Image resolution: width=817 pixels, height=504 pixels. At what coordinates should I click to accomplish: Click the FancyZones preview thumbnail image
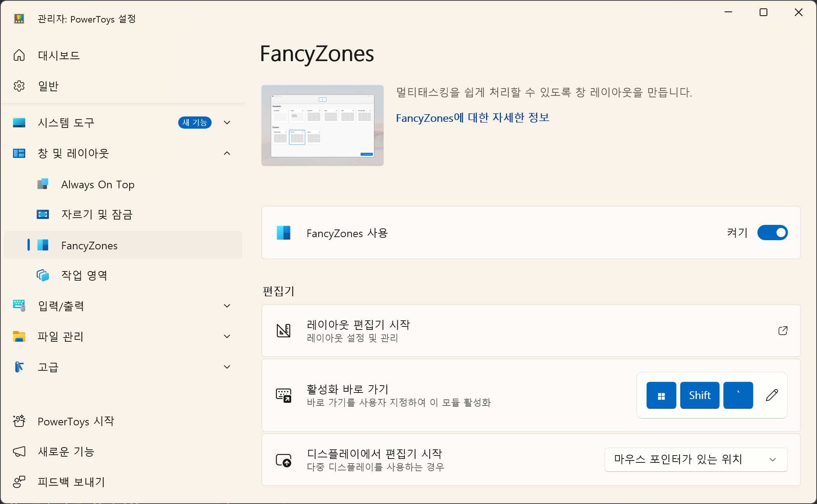(x=323, y=125)
